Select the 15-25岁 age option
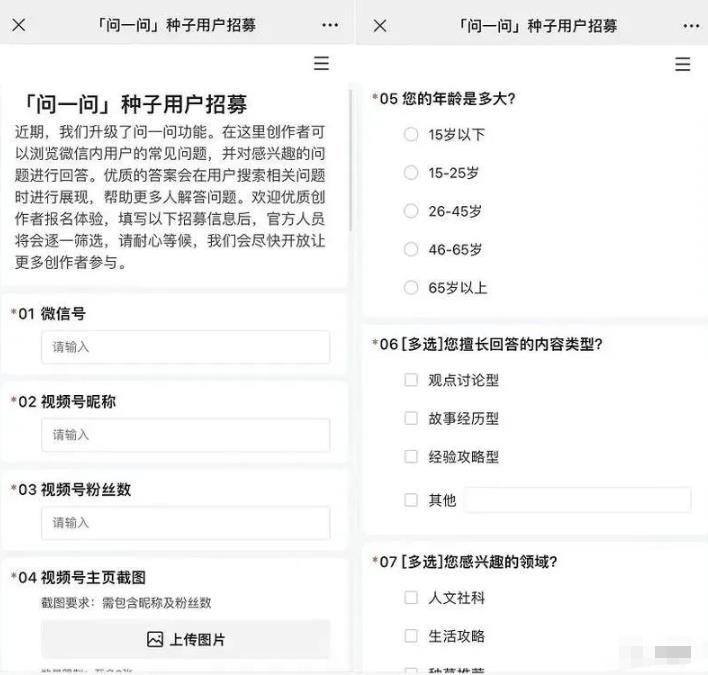Viewport: 708px width, 675px height. click(x=411, y=173)
